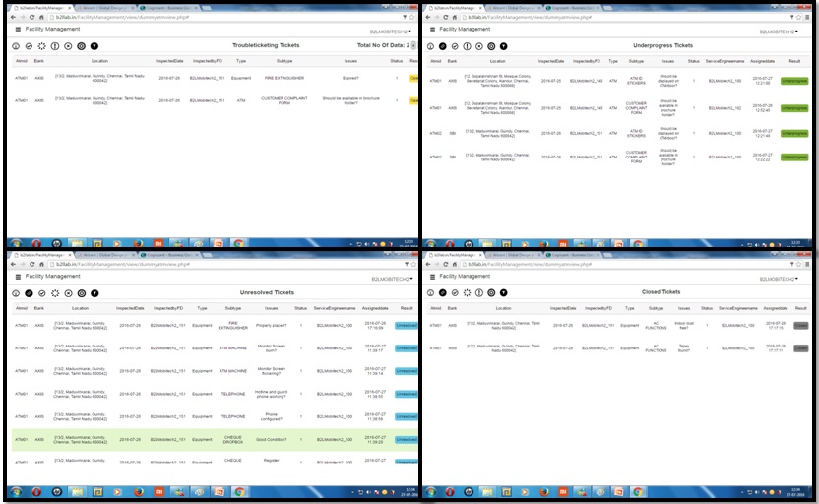Select dashed-circle icon in Unresolved Tickets window
This screenshot has height=504, width=819.
coord(54,292)
